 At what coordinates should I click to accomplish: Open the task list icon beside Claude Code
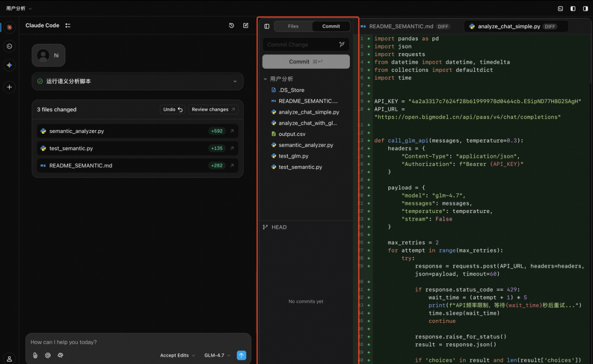coord(68,25)
